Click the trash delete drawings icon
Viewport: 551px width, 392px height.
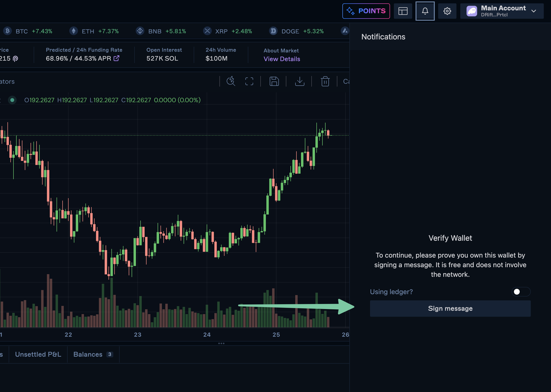click(325, 81)
